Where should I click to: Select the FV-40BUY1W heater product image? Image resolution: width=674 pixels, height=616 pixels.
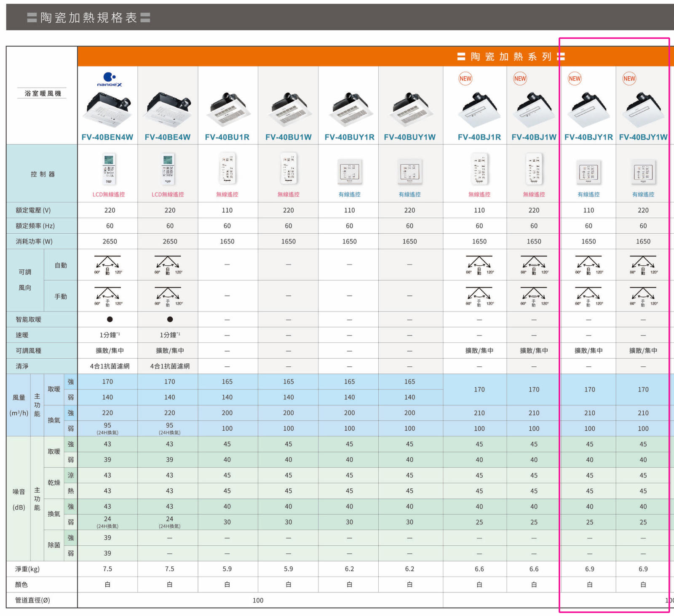pyautogui.click(x=410, y=109)
